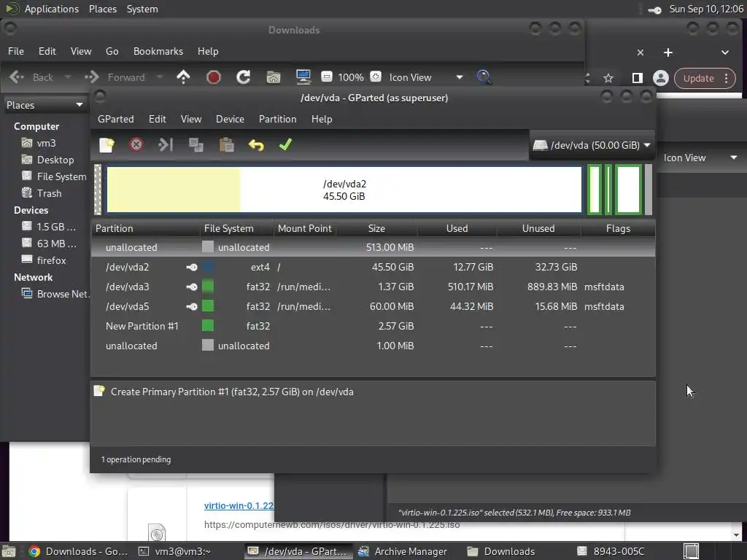This screenshot has width=747, height=560.
Task: Select the first unallocated 513.00 MiB row
Action: click(x=373, y=248)
